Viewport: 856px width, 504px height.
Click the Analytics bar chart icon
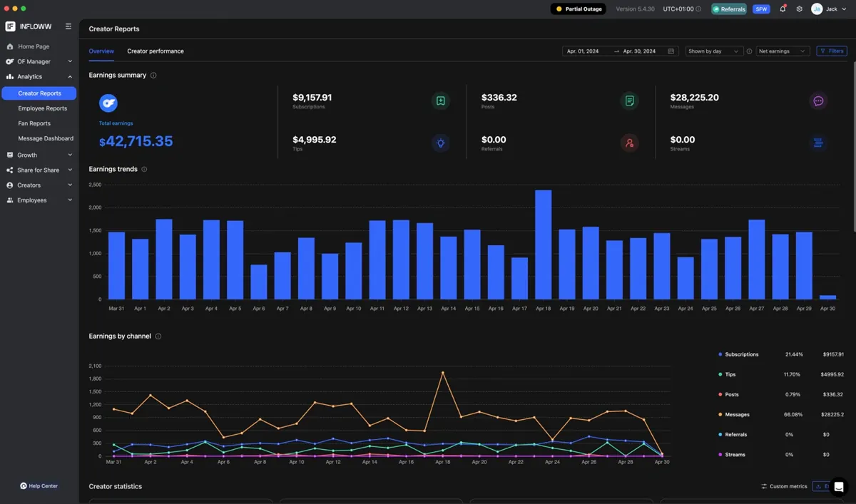[x=10, y=76]
